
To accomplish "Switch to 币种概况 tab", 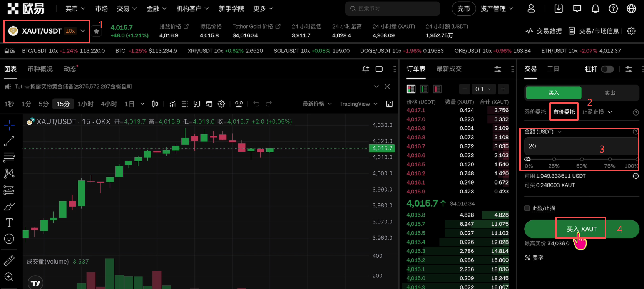I will (x=40, y=69).
